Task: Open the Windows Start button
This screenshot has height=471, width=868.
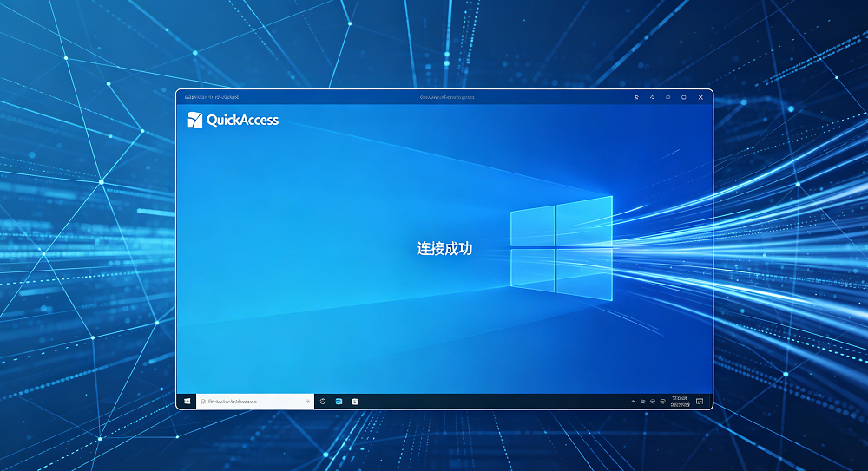Action: (187, 402)
